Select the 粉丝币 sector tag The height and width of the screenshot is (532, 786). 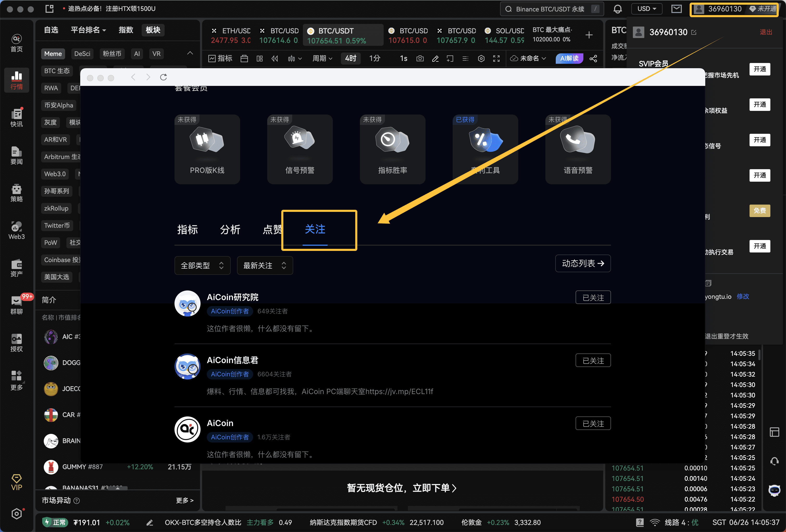[112, 54]
